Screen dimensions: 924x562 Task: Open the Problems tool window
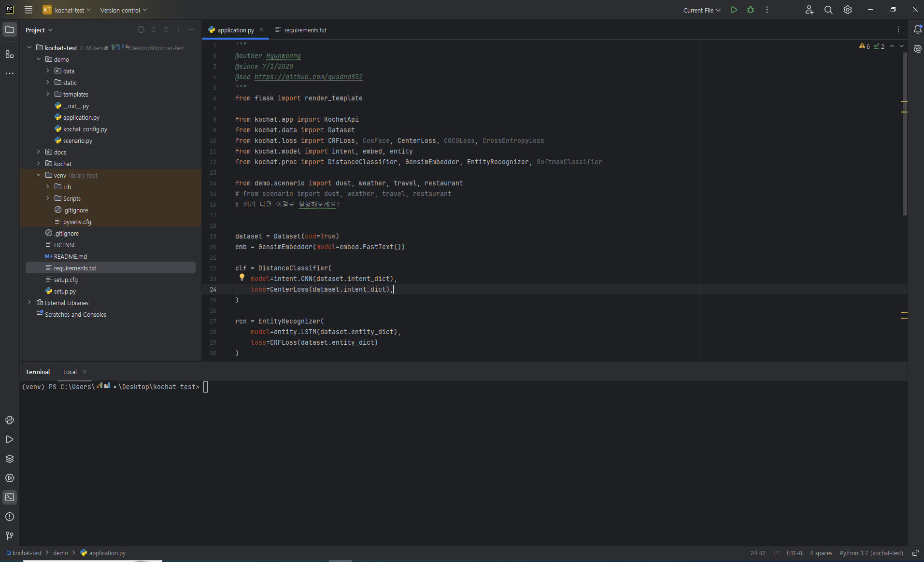[x=10, y=517]
